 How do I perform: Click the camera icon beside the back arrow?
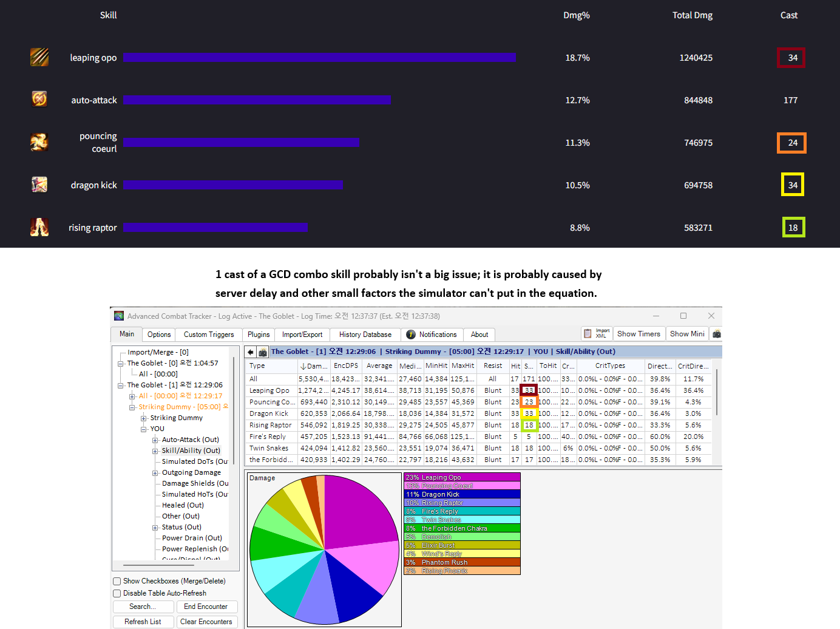[263, 352]
